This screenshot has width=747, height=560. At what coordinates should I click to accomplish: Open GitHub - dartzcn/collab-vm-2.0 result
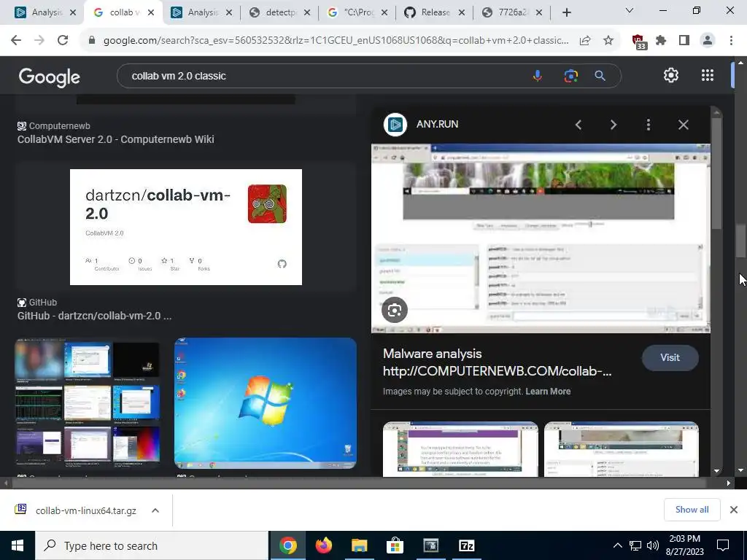tap(94, 316)
